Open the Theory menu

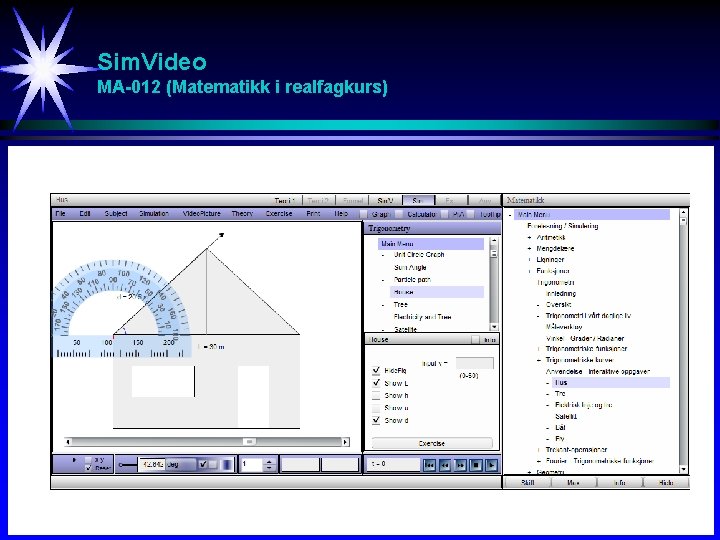click(242, 214)
